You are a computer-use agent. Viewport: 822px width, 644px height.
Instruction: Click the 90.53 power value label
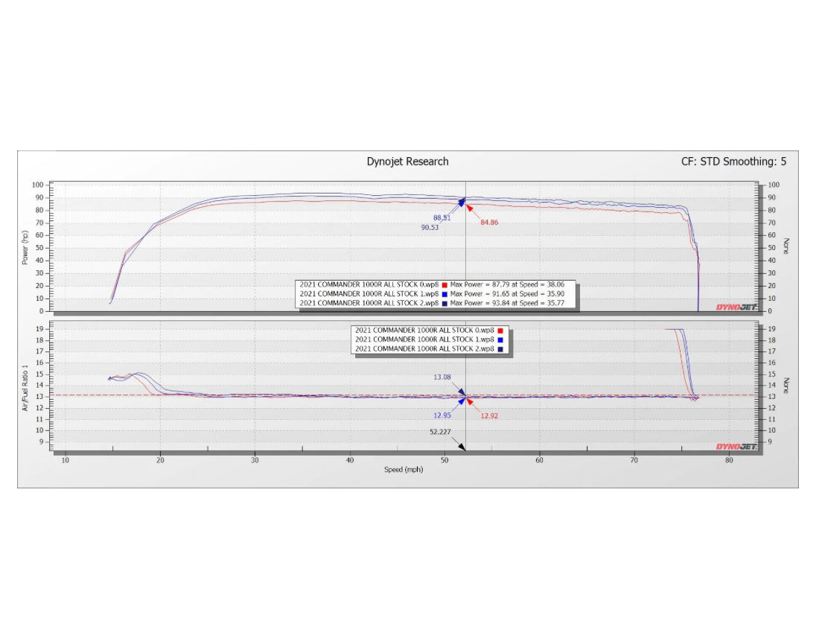coord(429,228)
